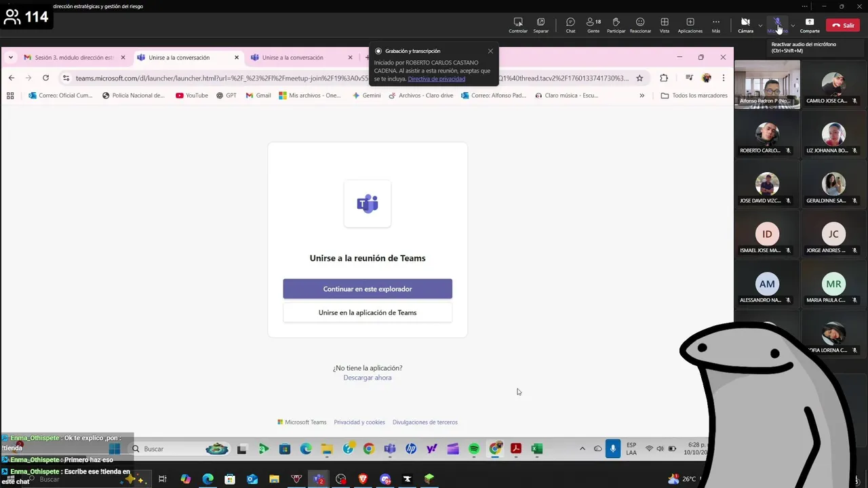This screenshot has height=488, width=868.
Task: Open the Aplicaciones panel
Action: (x=690, y=25)
